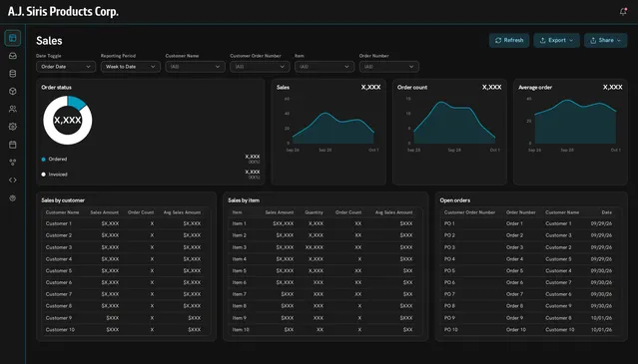The height and width of the screenshot is (364, 638).
Task: Click Invoiced label in Order status legend
Action: pyautogui.click(x=58, y=175)
